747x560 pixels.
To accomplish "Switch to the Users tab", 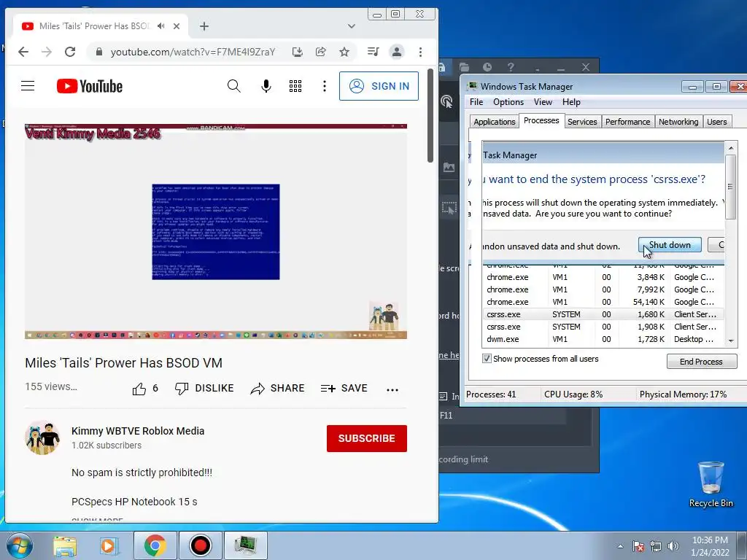I will [x=716, y=122].
